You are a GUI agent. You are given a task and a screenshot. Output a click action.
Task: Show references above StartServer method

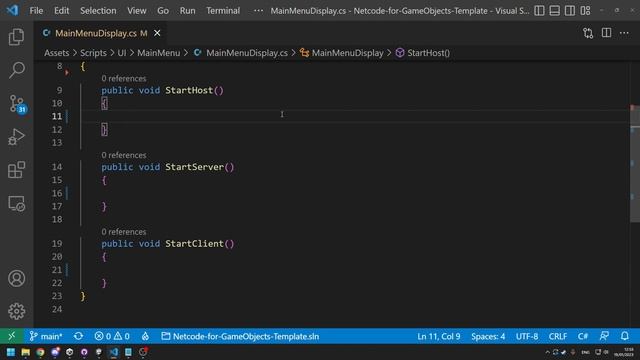(x=124, y=155)
